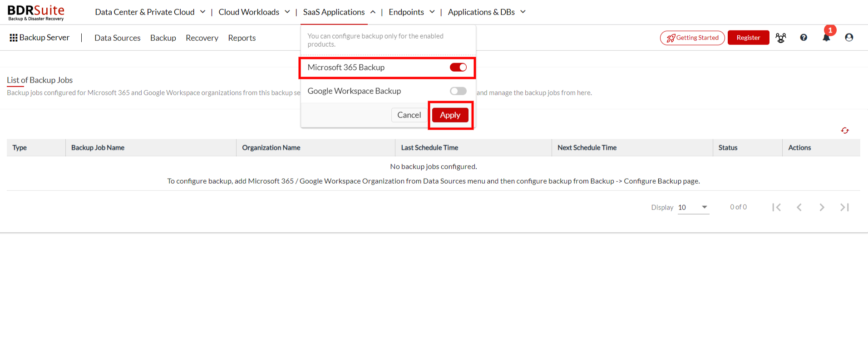Click the Apply button
868x350 pixels.
pos(450,115)
